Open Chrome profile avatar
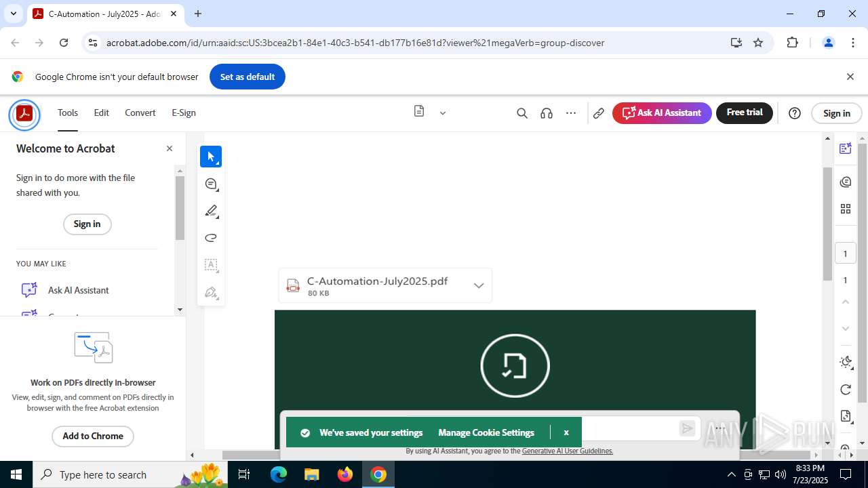The height and width of the screenshot is (488, 868). [x=828, y=43]
